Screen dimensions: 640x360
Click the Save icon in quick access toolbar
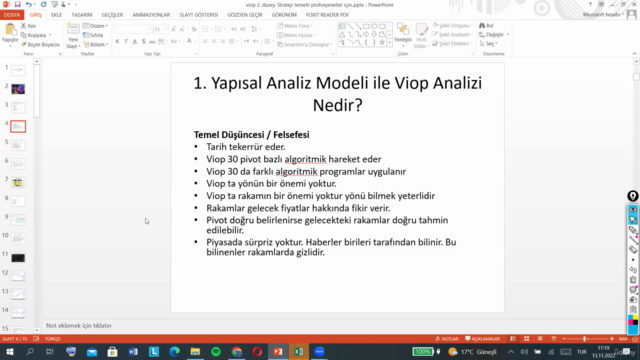18,4
